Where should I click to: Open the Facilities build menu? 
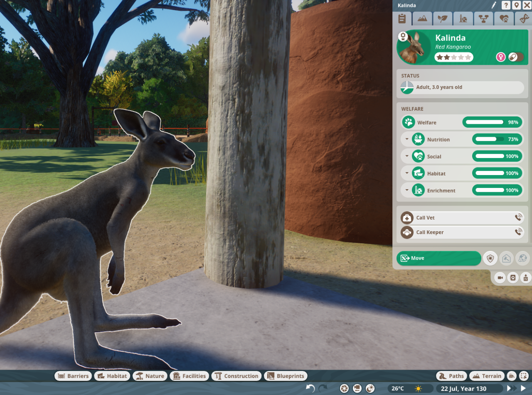click(x=190, y=376)
